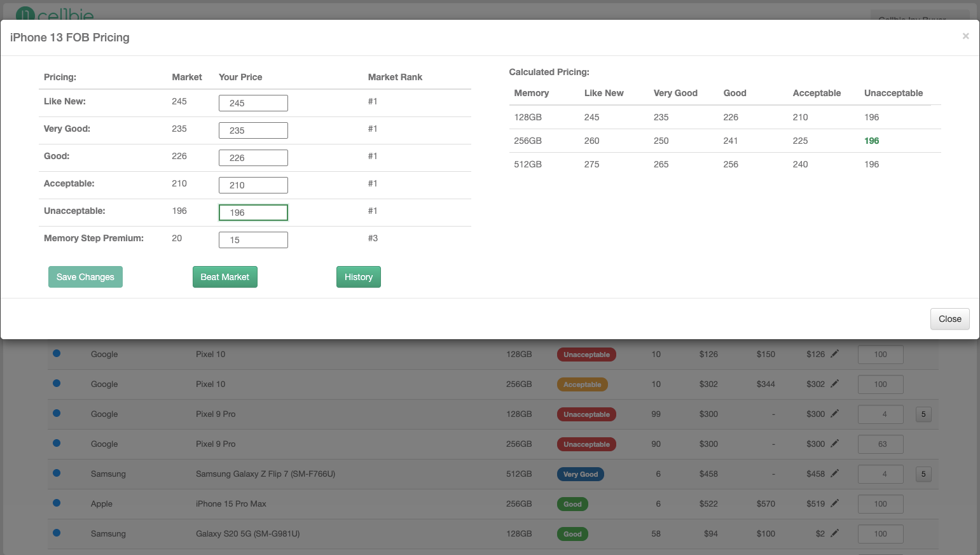Click blue dot in Pixel 10 256GB row
This screenshot has height=555, width=980.
click(57, 383)
